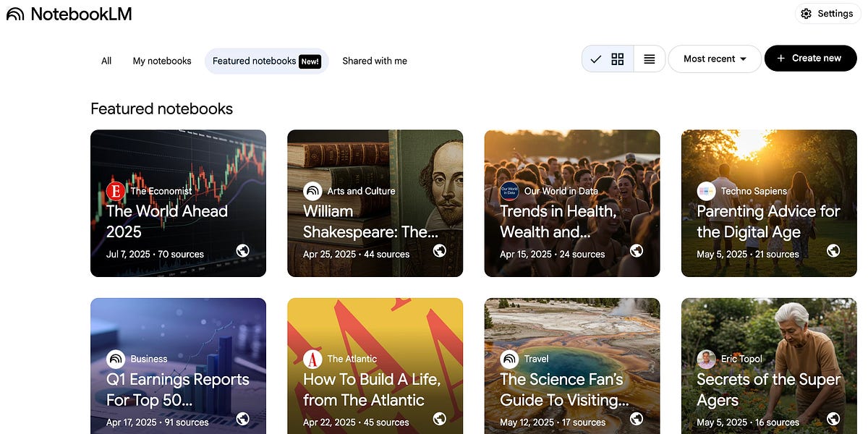The width and height of the screenshot is (868, 434).
Task: Click 'Jul 7, 2025 • 70 sources' text
Action: (155, 254)
